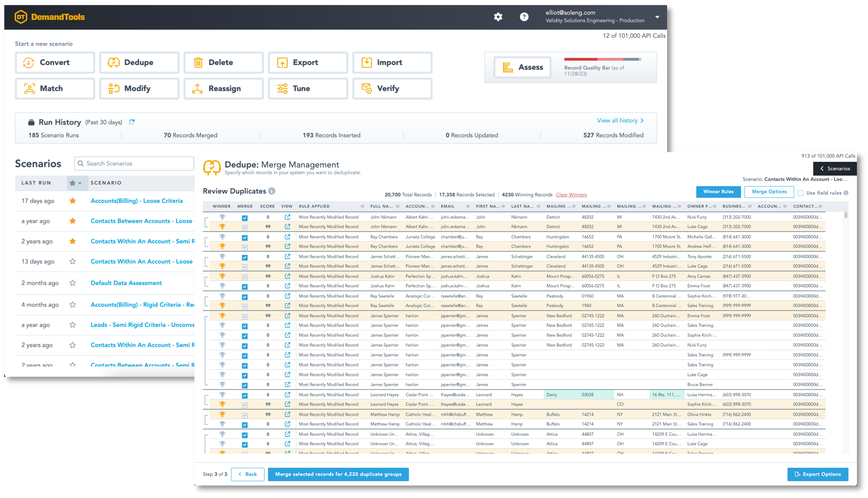868x498 pixels.
Task: Open the Rule Applied column menu
Action: (x=362, y=206)
